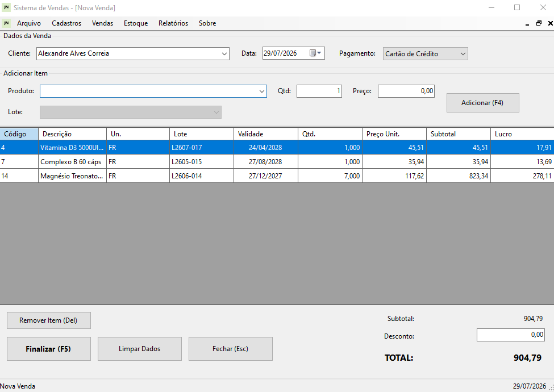Click the Subtotal column header

point(459,134)
